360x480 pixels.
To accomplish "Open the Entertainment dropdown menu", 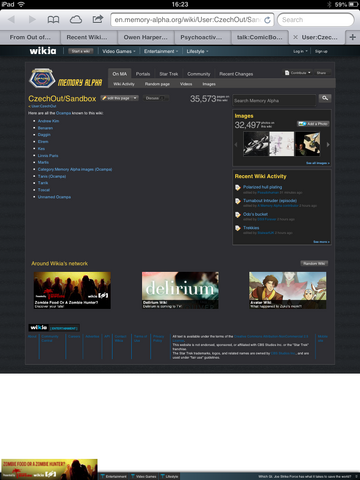I will 161,51.
